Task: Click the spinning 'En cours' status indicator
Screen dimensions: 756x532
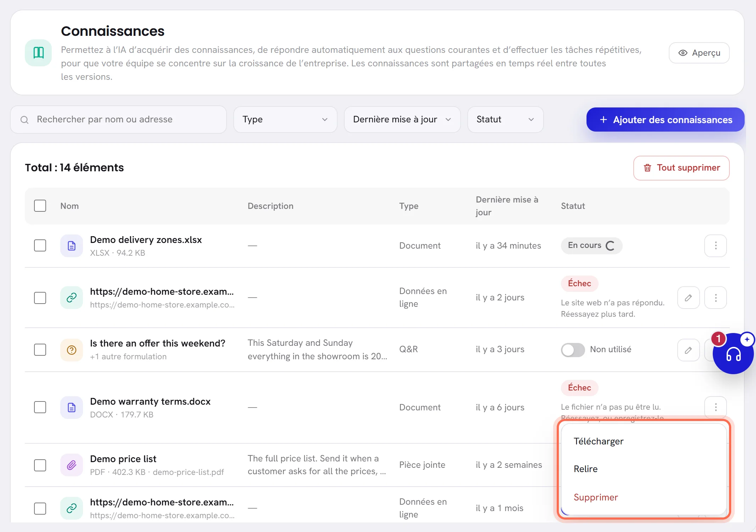Action: point(610,246)
